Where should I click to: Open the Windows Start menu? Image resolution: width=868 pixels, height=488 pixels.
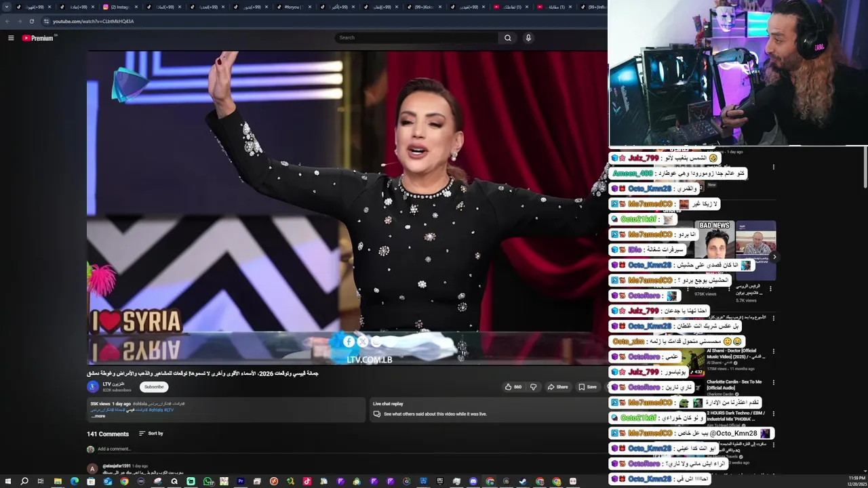click(x=7, y=481)
